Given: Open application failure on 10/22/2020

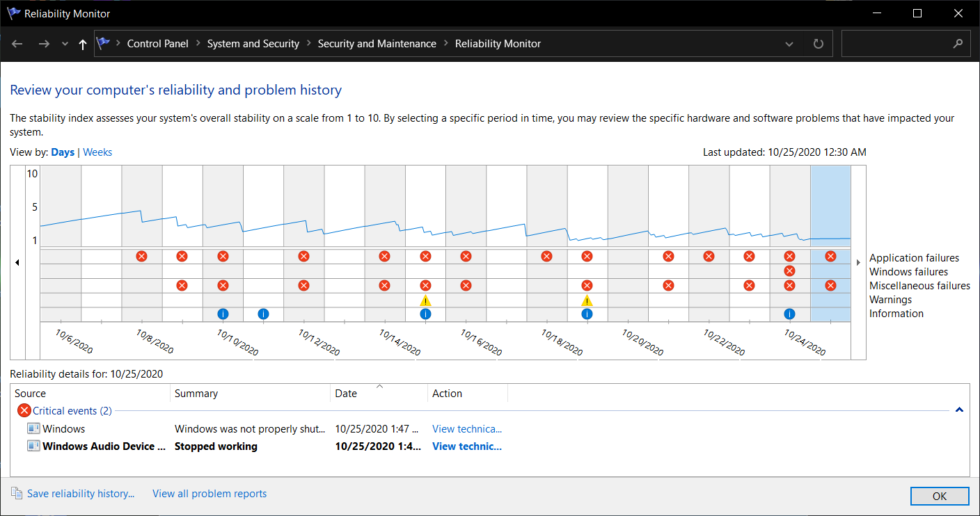Looking at the screenshot, I should coord(709,256).
